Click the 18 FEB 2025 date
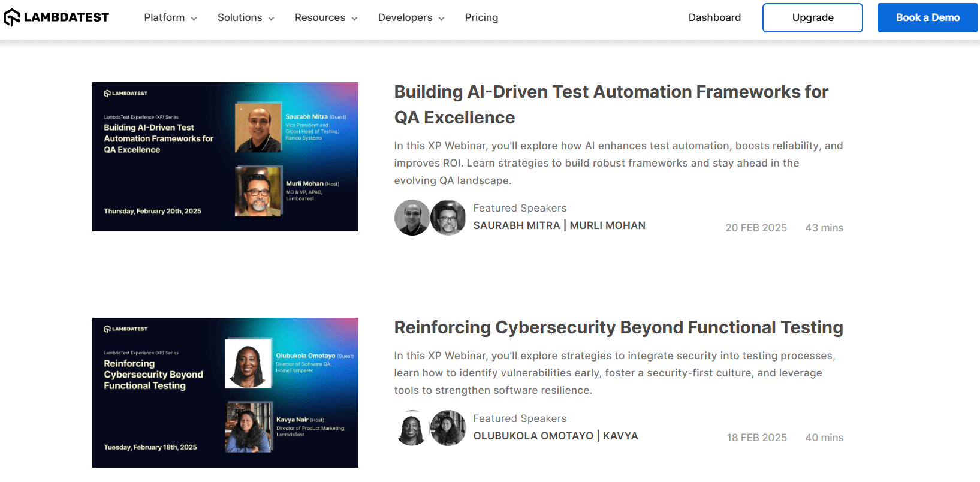980x482 pixels. (757, 438)
